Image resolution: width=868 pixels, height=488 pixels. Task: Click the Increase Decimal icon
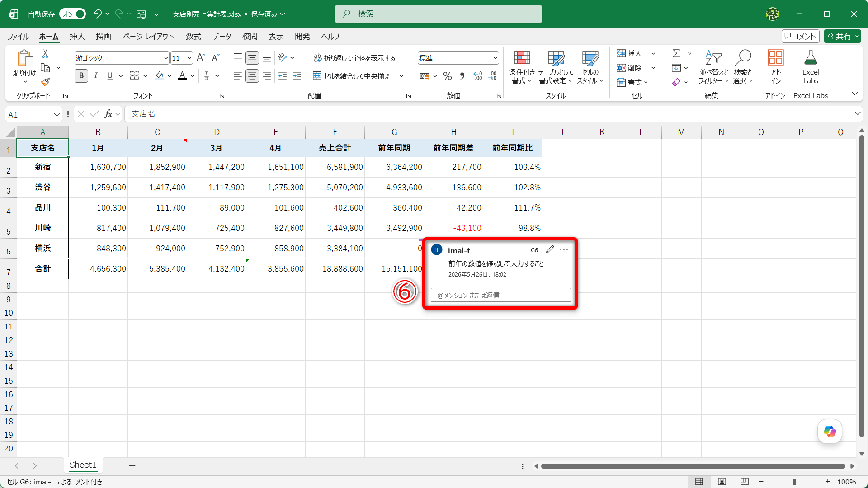click(x=478, y=76)
